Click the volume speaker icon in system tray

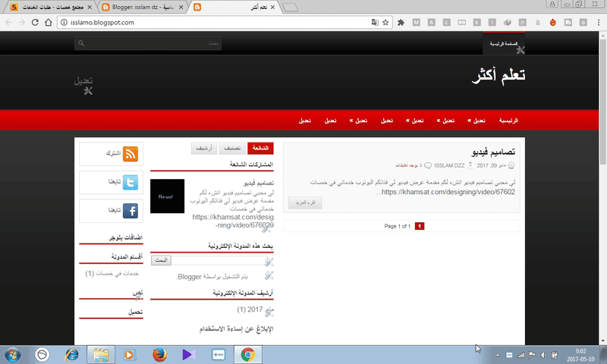tap(543, 355)
